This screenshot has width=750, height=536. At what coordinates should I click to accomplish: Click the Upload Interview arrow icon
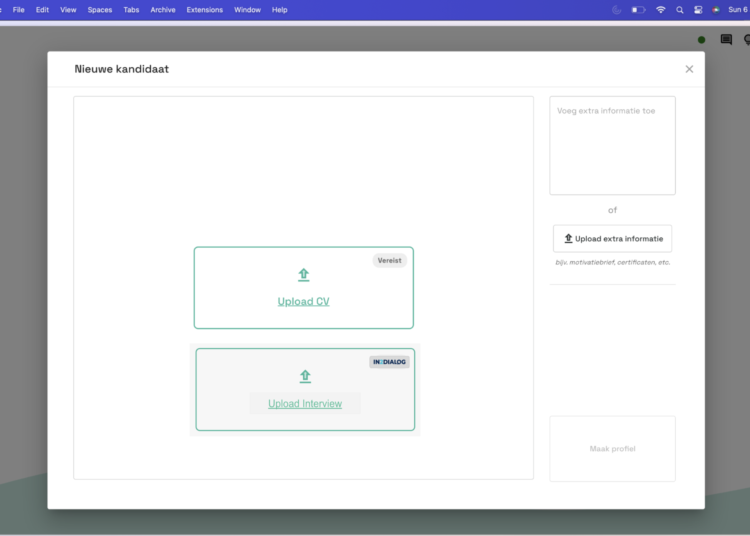coord(305,377)
